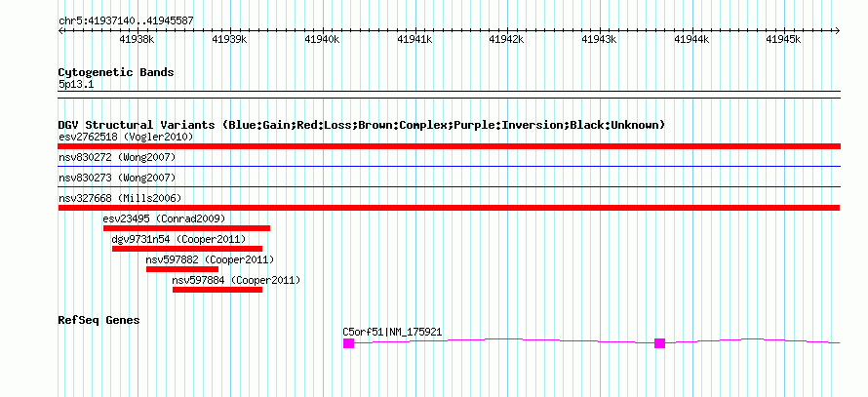This screenshot has width=868, height=397.
Task: Click the chr5:41937140..41945587 region label
Action: pos(126,21)
